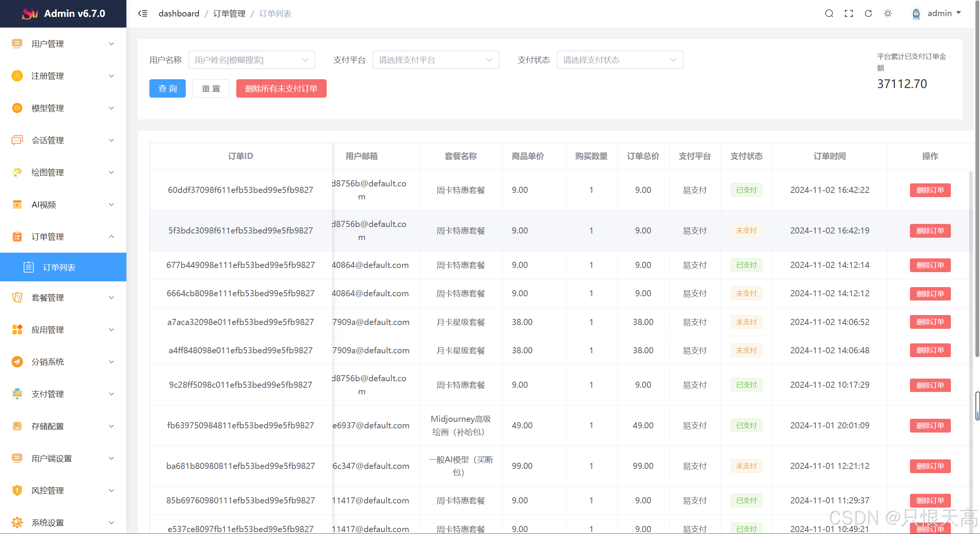Click the 绘图管理 palette icon
Image resolution: width=980 pixels, height=534 pixels.
coord(17,172)
